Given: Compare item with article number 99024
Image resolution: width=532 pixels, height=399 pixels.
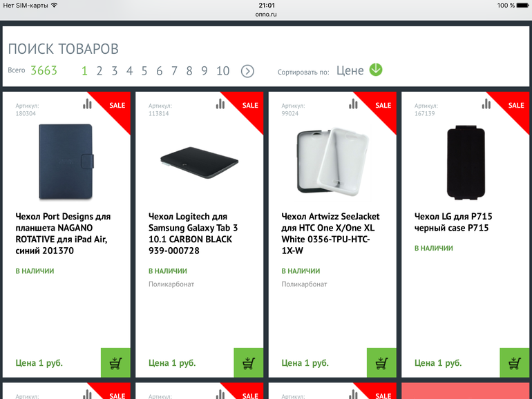Looking at the screenshot, I should tap(354, 104).
